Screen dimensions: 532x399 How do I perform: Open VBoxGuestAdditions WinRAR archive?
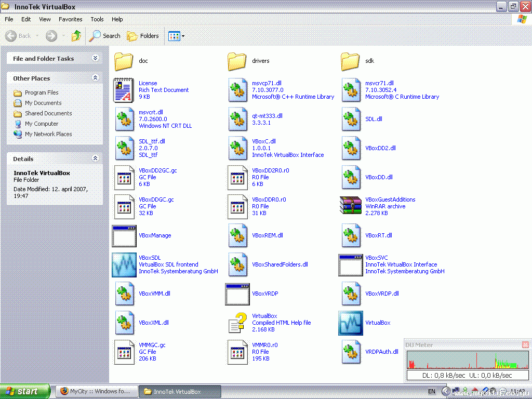(350, 206)
